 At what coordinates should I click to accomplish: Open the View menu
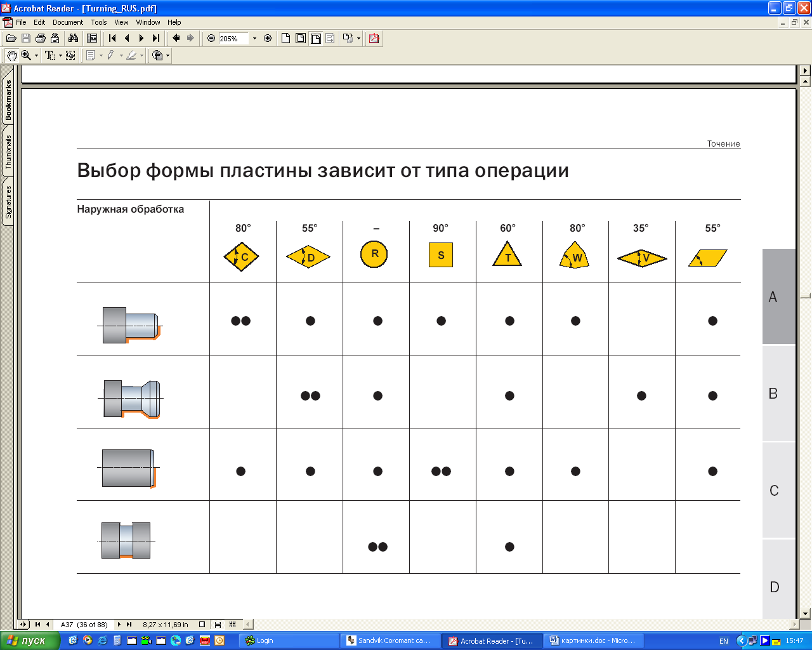[121, 22]
